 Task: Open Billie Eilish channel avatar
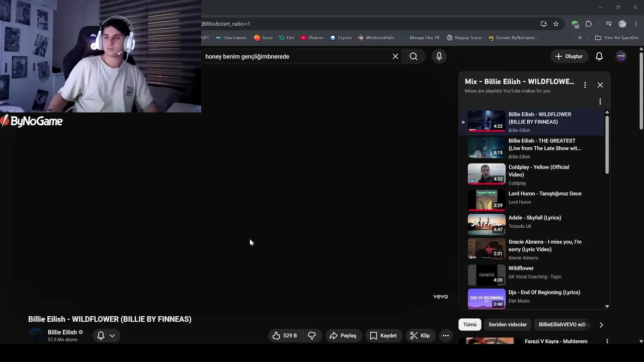click(x=36, y=335)
